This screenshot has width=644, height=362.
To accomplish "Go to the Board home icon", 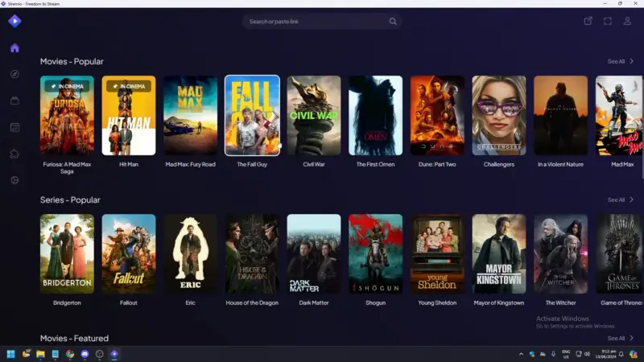I will (14, 48).
